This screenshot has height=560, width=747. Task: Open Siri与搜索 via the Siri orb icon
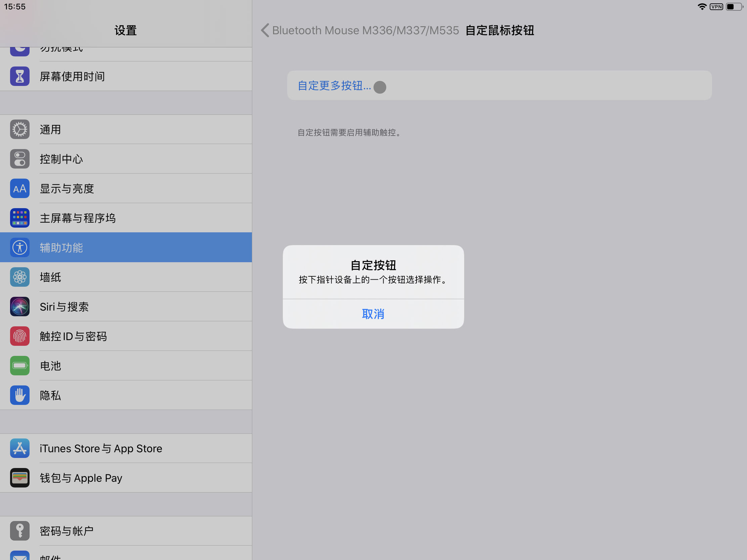pos(19,307)
